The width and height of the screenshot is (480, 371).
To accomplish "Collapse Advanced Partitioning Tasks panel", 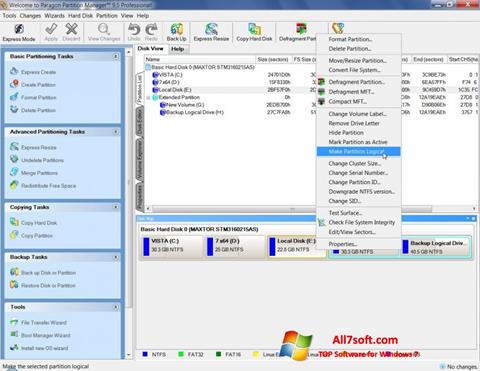I will click(115, 132).
